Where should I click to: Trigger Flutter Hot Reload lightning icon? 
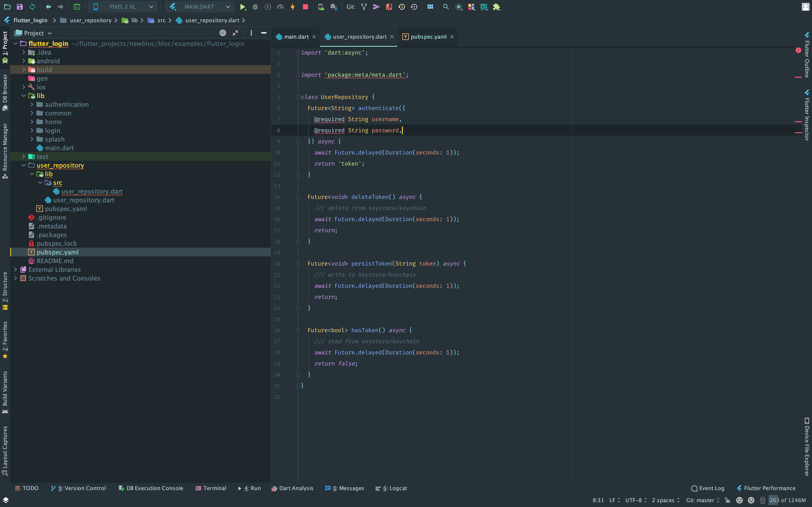point(293,7)
